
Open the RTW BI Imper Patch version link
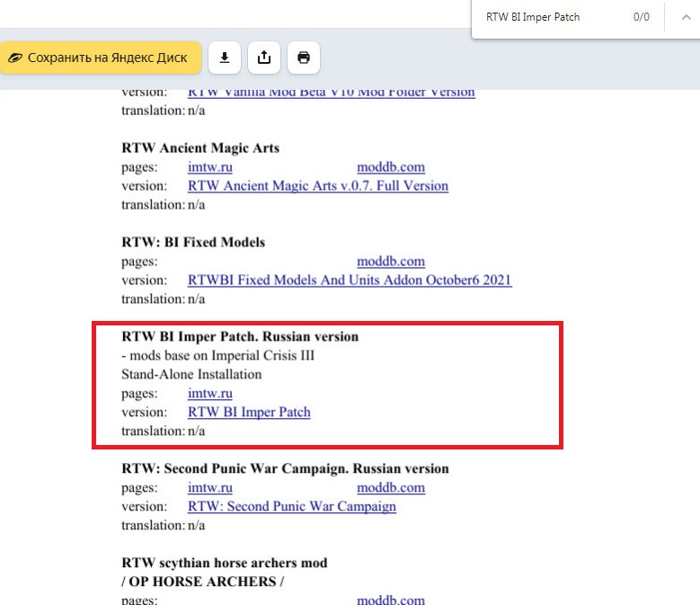(249, 412)
